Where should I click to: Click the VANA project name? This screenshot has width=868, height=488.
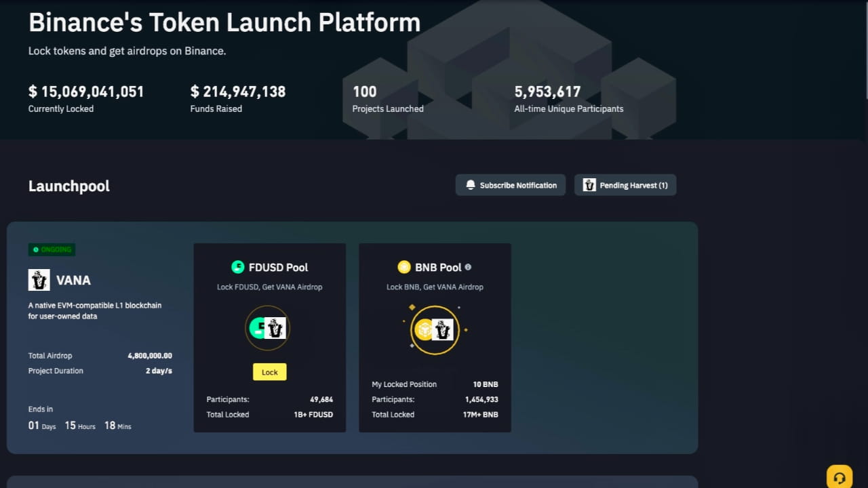tap(73, 281)
